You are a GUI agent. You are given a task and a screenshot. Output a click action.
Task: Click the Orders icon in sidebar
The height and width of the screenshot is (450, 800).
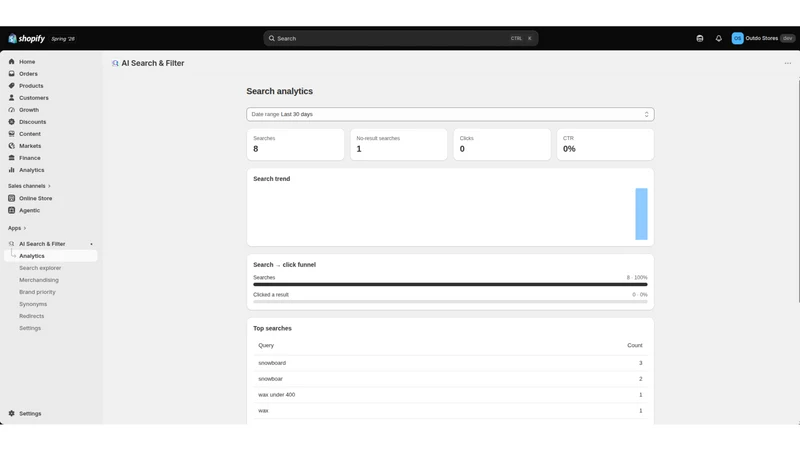point(12,73)
